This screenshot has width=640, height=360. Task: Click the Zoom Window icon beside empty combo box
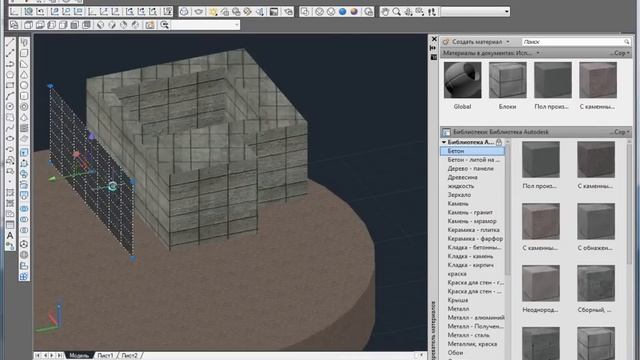click(164, 25)
